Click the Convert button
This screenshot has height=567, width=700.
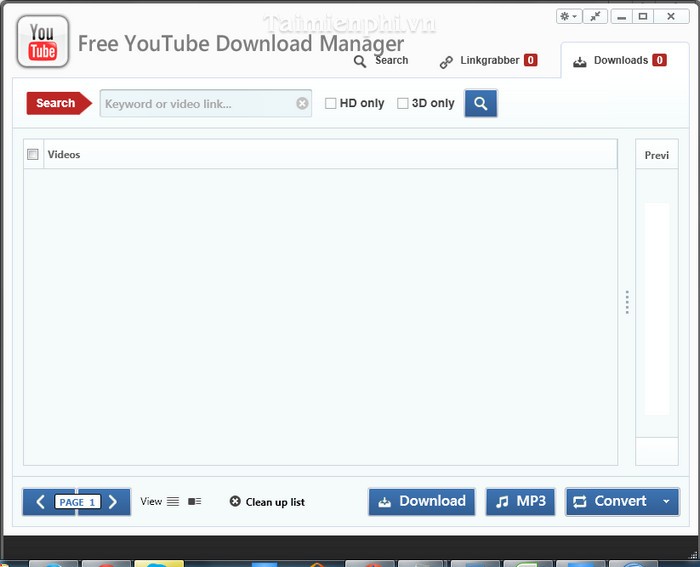(610, 502)
